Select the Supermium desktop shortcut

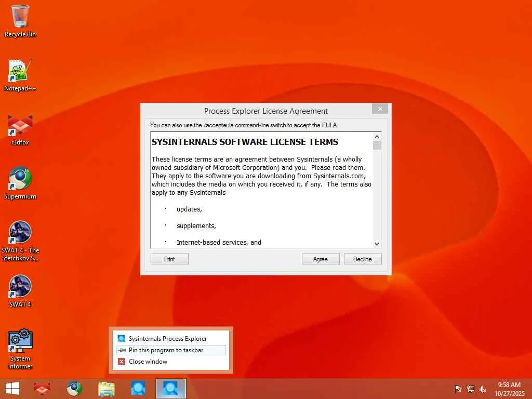[x=20, y=183]
